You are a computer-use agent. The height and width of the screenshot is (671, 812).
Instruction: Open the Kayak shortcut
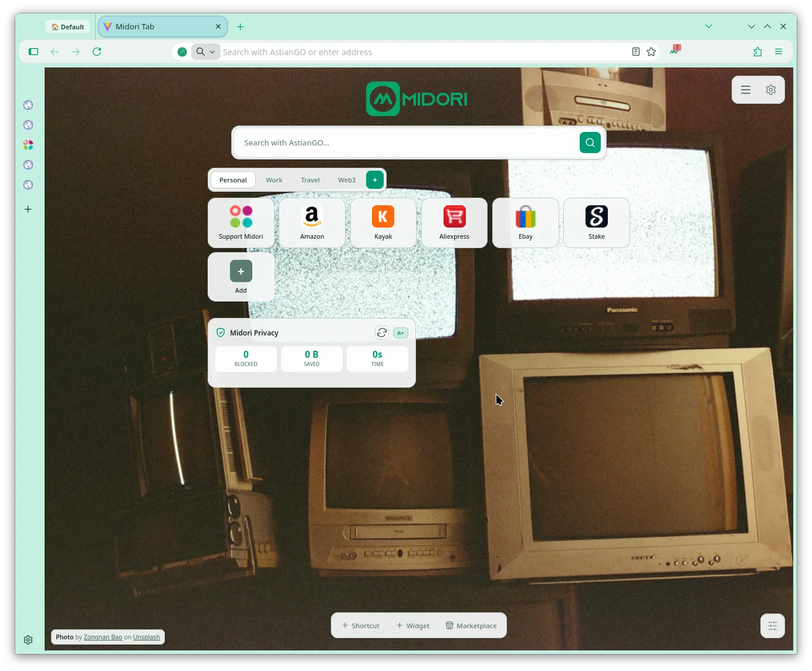(x=383, y=223)
